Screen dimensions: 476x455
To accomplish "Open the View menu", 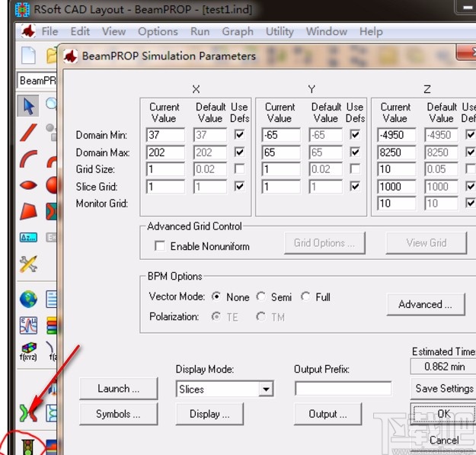I will coord(113,31).
